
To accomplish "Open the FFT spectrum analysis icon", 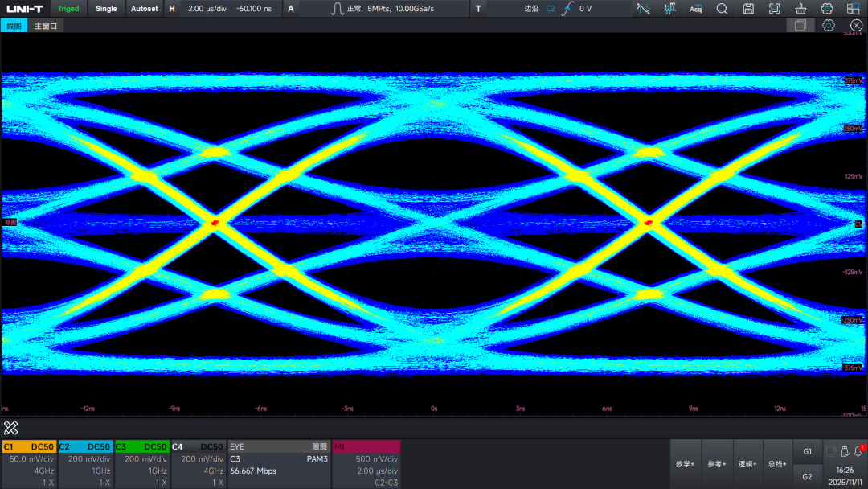I will 669,9.
